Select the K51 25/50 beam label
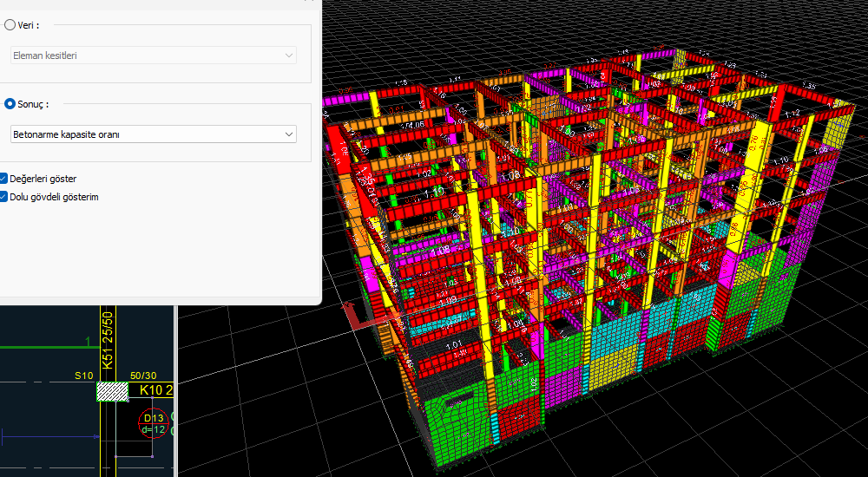 point(108,340)
